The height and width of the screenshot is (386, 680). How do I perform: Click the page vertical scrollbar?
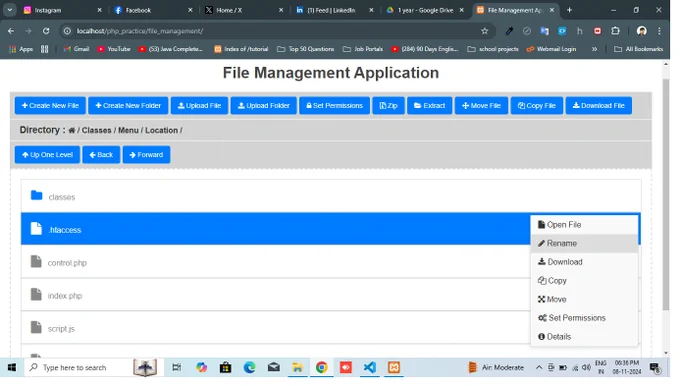(x=666, y=194)
